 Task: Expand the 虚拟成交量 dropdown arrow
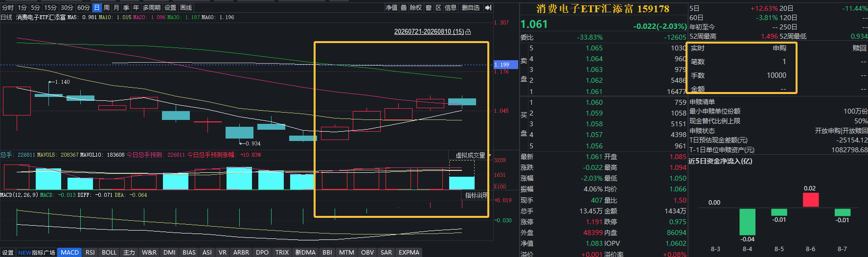489,155
